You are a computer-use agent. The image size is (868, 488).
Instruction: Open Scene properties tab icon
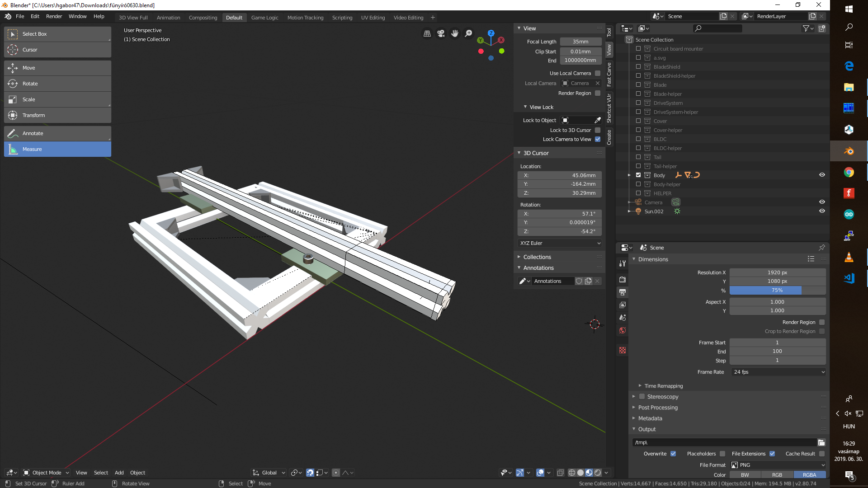coord(623,318)
